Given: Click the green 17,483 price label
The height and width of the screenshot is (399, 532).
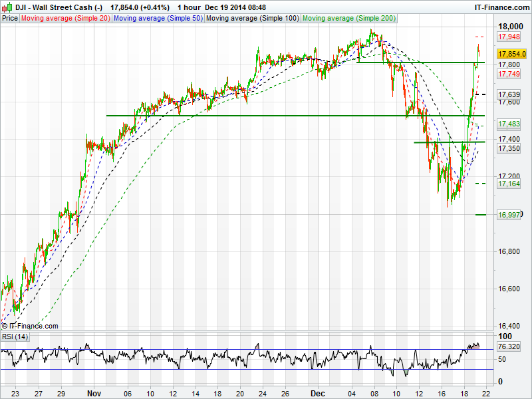Looking at the screenshot, I should coord(509,124).
